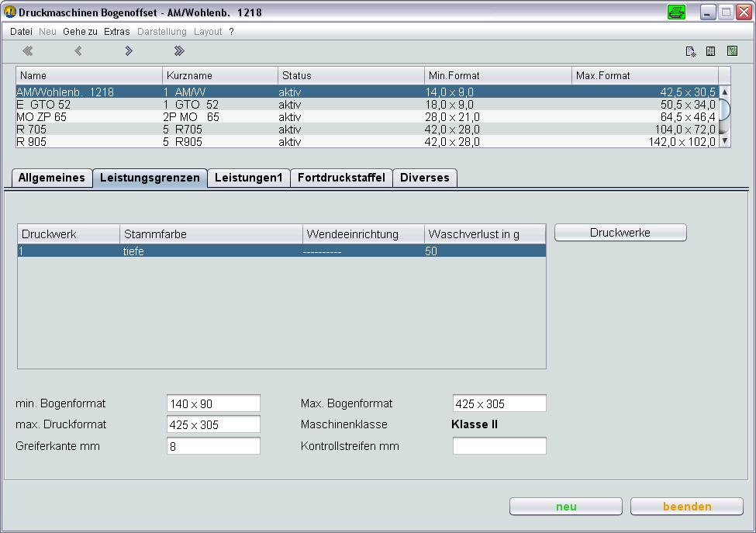
Task: Jump to last record arrow
Action: 179,50
